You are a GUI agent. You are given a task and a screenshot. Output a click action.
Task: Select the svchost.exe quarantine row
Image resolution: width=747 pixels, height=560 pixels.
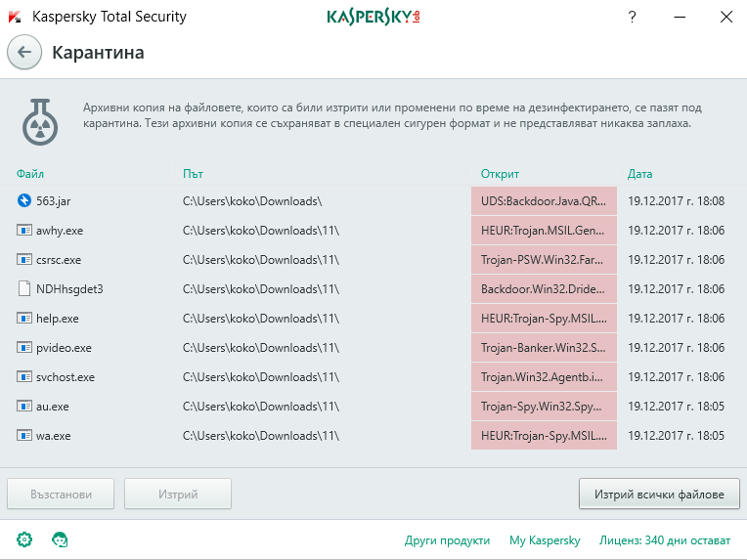(373, 376)
